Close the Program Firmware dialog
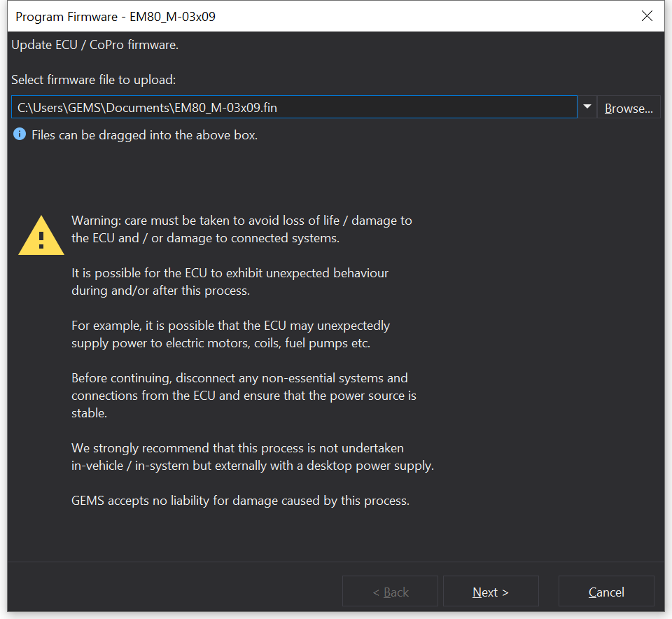This screenshot has height=619, width=672. pyautogui.click(x=647, y=16)
